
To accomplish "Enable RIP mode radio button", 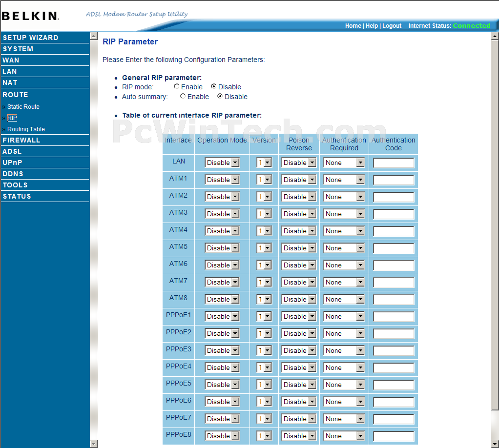I will [176, 86].
